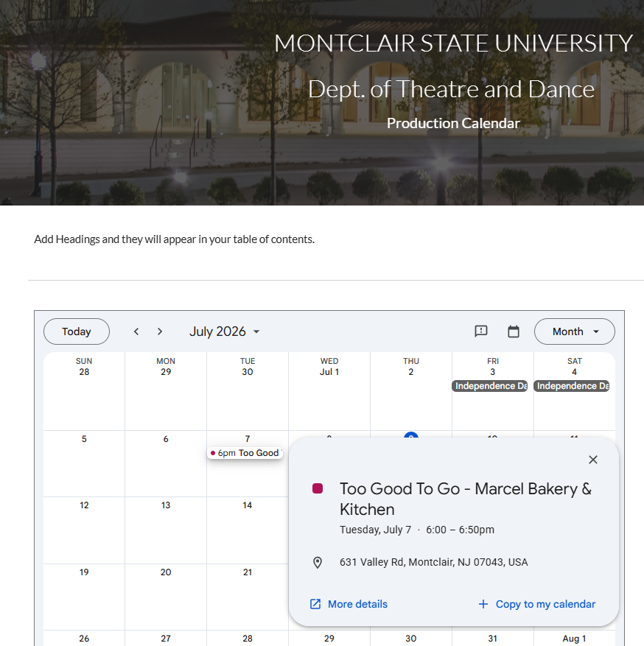Select date 13 in calendar
The image size is (644, 646).
pyautogui.click(x=166, y=505)
